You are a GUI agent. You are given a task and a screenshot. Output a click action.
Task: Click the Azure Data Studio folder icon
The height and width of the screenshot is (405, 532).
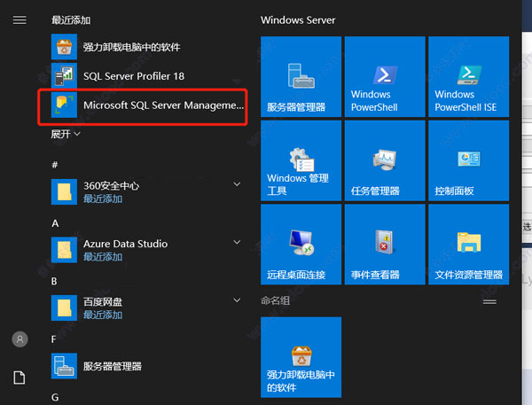tap(64, 250)
